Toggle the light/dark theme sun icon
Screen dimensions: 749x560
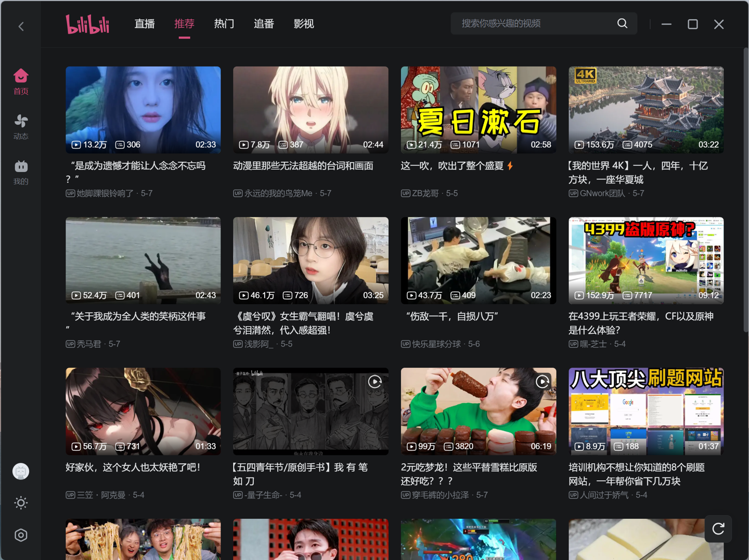(x=21, y=503)
